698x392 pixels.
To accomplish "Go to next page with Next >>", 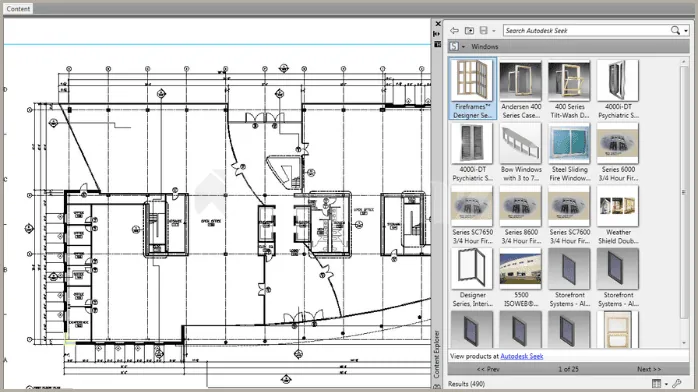I will click(x=649, y=369).
